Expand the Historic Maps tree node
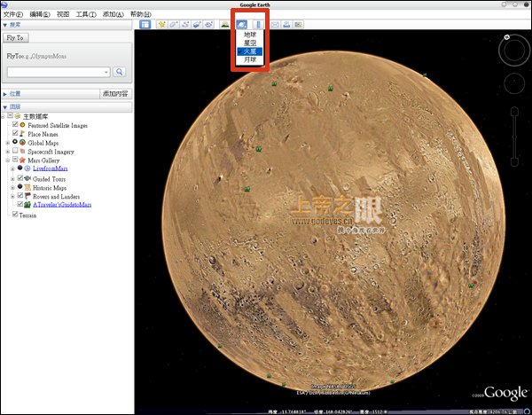Screen dimensions: 532x415 point(13,187)
